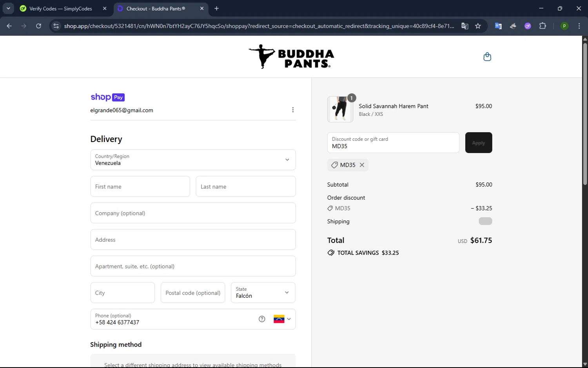The width and height of the screenshot is (588, 368).
Task: Click the Buddha Pants logo
Action: click(x=291, y=57)
